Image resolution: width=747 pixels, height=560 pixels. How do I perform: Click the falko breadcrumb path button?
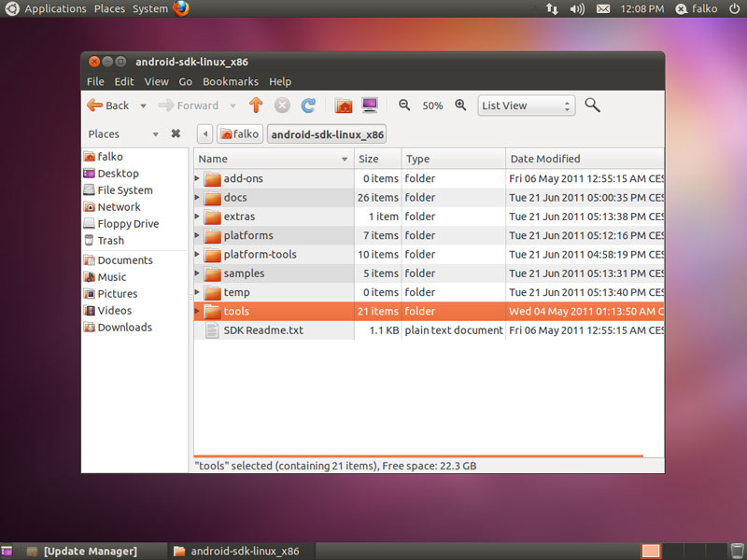click(x=239, y=133)
